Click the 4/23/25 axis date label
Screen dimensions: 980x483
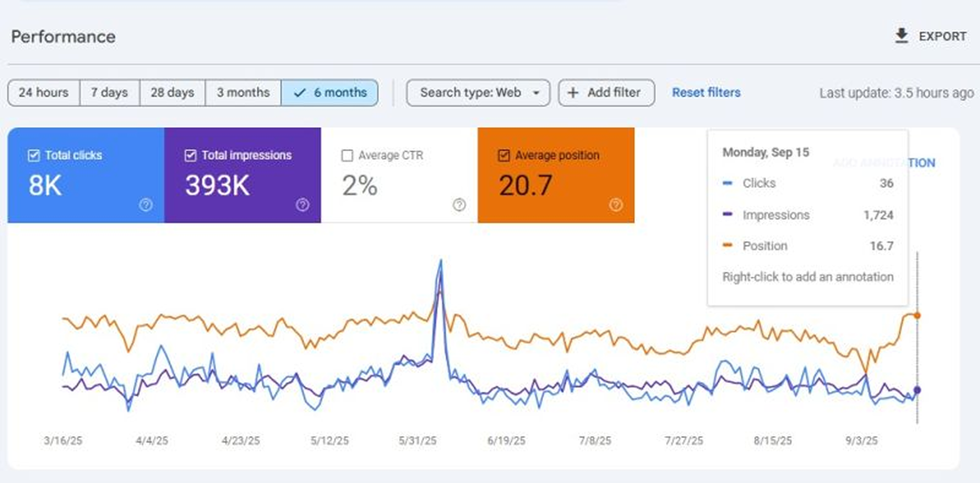point(241,440)
